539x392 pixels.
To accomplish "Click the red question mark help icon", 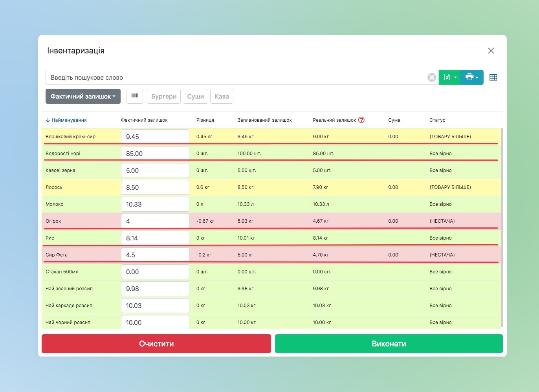I will pos(361,120).
